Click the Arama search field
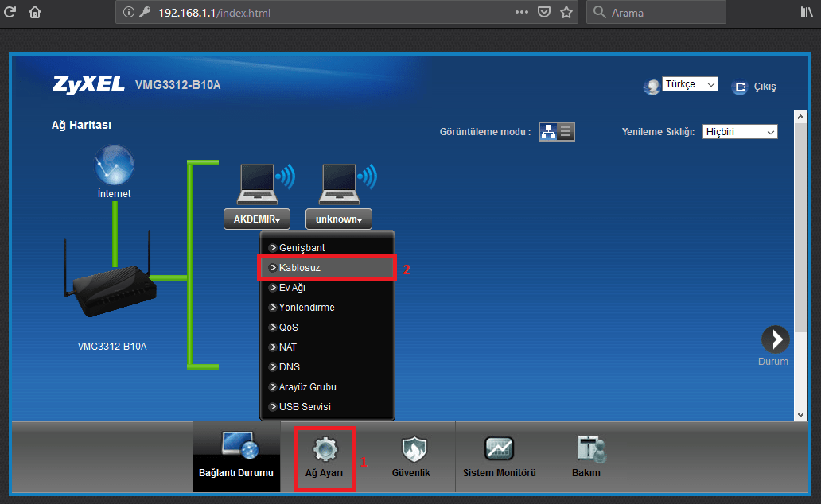This screenshot has height=504, width=821. [x=656, y=12]
